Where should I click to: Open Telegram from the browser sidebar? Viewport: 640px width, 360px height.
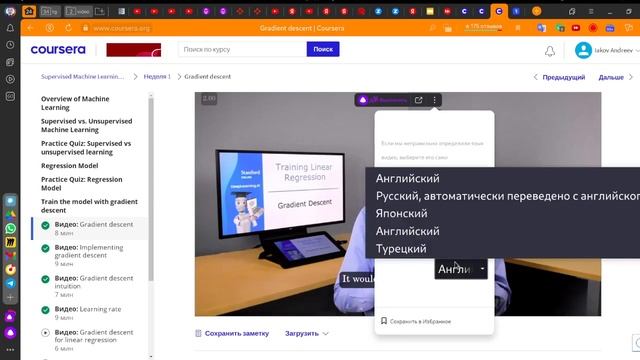point(11,283)
